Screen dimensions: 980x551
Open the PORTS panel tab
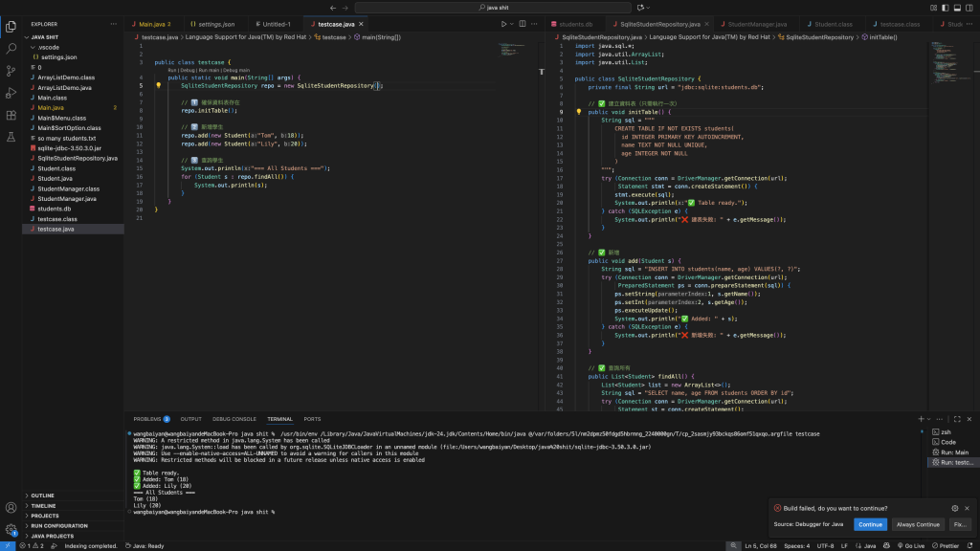point(312,419)
